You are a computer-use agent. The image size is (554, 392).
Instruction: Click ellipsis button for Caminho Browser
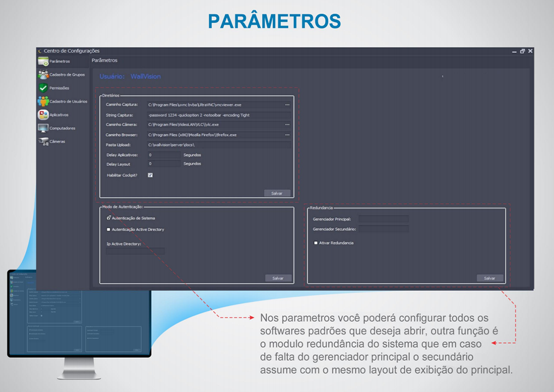[287, 135]
